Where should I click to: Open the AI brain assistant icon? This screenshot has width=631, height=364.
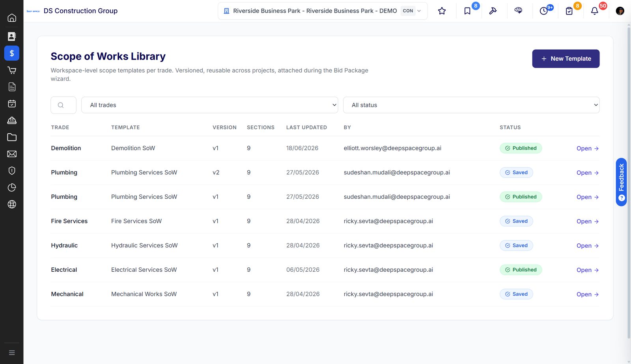tap(518, 11)
